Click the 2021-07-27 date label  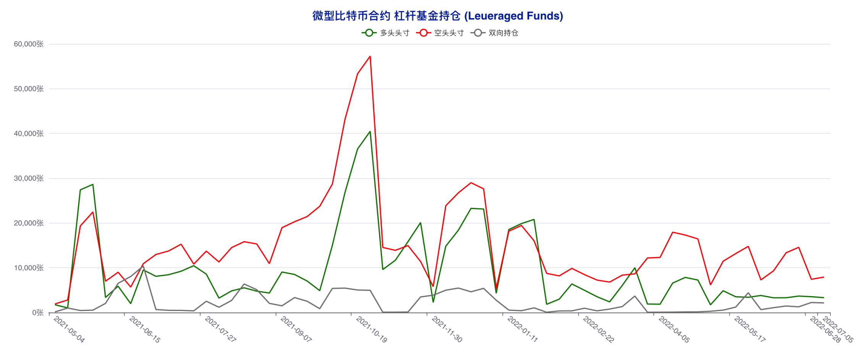click(220, 330)
